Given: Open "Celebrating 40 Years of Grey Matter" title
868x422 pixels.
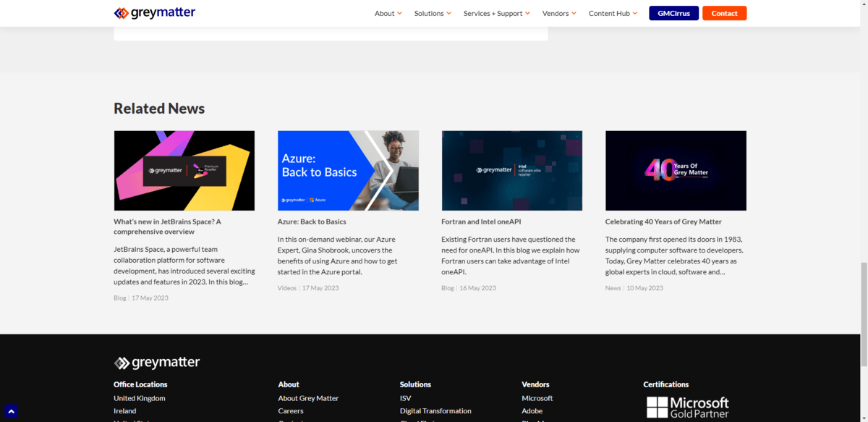Looking at the screenshot, I should click(663, 221).
